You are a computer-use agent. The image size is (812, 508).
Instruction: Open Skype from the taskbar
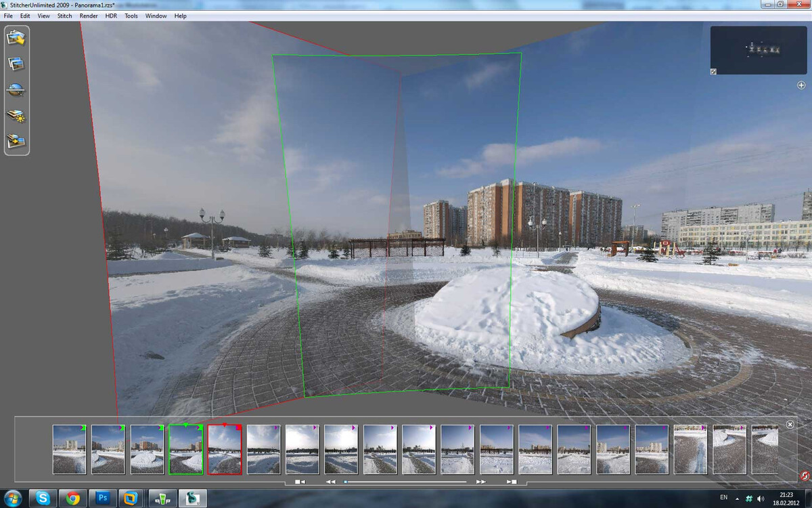coord(43,498)
